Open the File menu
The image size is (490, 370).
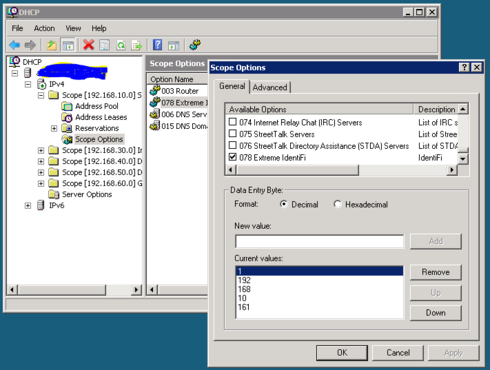click(x=17, y=28)
